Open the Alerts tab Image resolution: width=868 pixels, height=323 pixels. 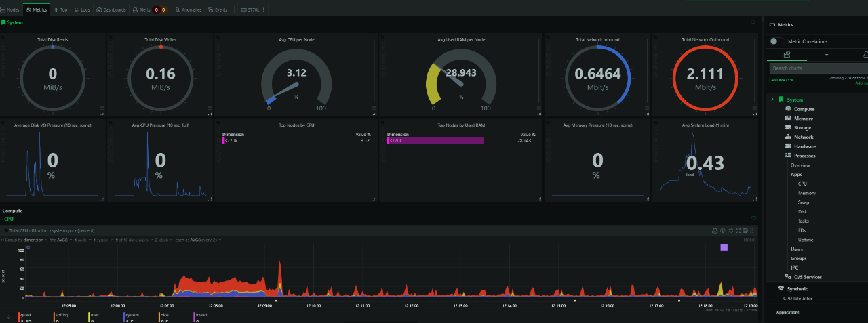tap(150, 10)
